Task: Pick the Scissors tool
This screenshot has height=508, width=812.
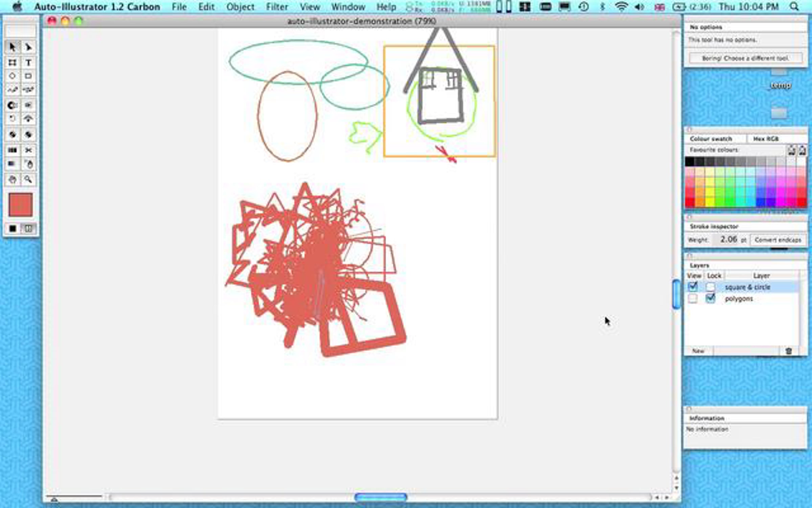Action: click(x=28, y=150)
